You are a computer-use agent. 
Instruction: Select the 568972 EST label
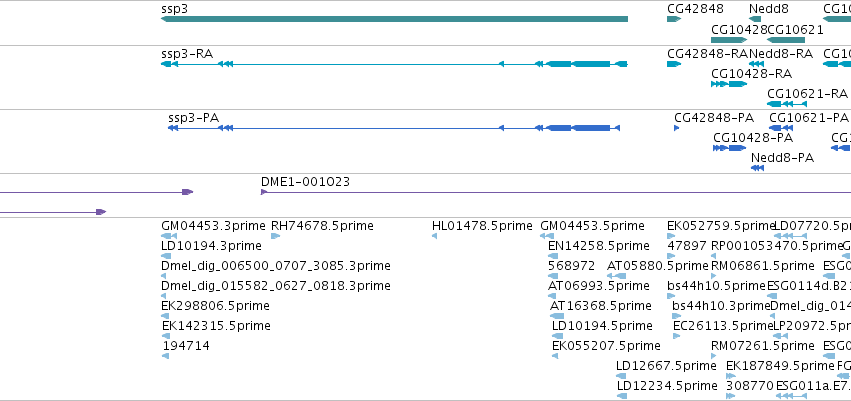coord(571,266)
